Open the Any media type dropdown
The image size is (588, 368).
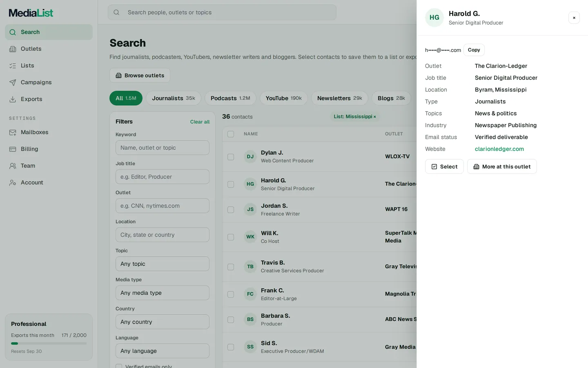click(163, 293)
